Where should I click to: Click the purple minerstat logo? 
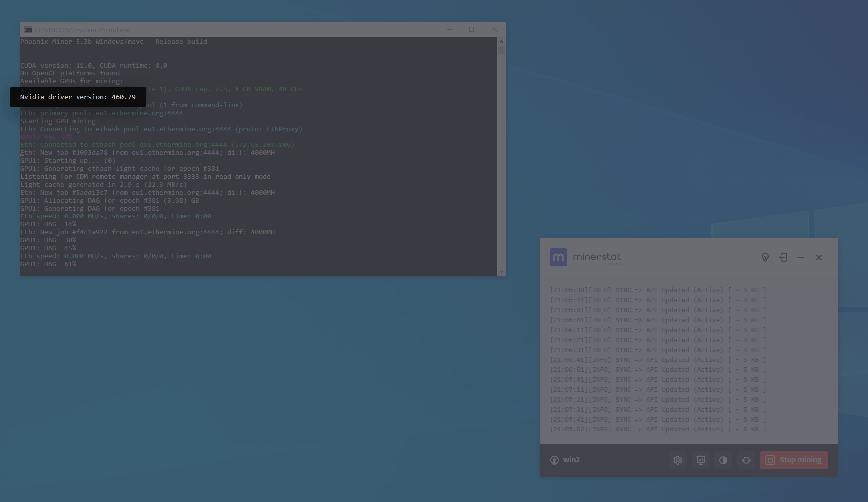tap(558, 257)
